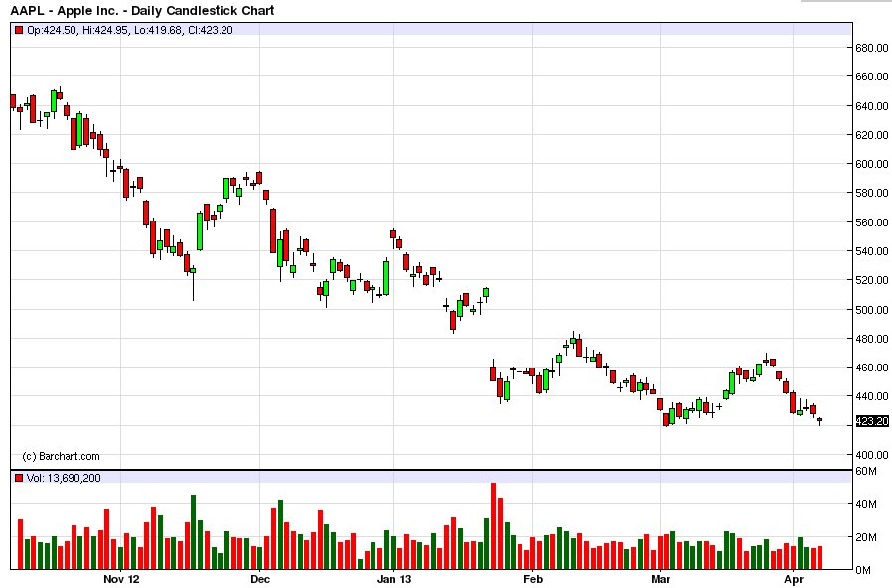892x588 pixels.
Task: Click the 20M volume axis label
Action: [x=866, y=537]
